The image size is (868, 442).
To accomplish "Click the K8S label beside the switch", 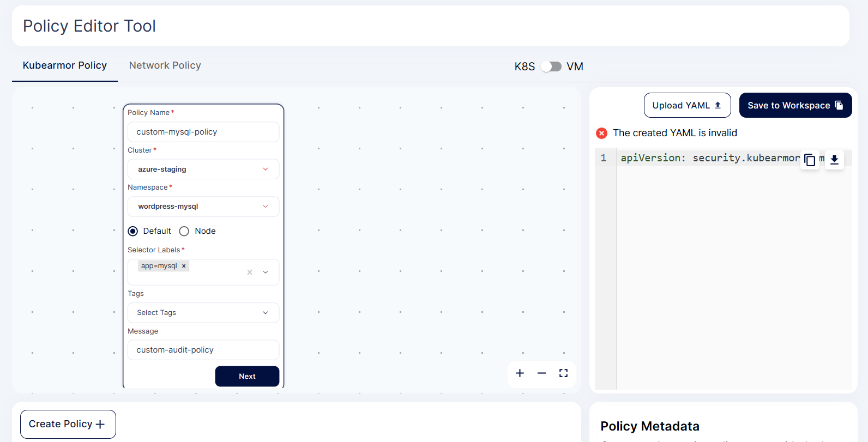I will coord(525,66).
